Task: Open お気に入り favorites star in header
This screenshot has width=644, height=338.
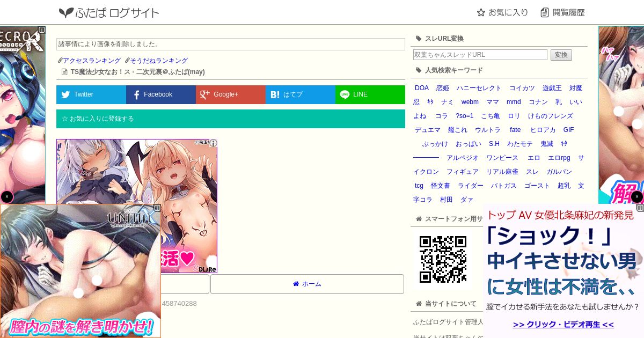Action: coord(502,12)
